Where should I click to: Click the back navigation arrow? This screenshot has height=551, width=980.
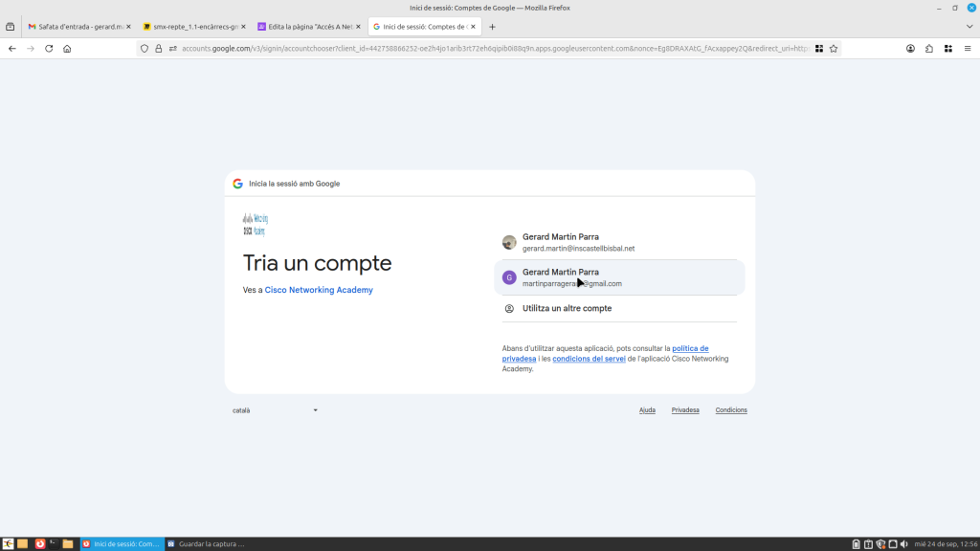pyautogui.click(x=12, y=49)
